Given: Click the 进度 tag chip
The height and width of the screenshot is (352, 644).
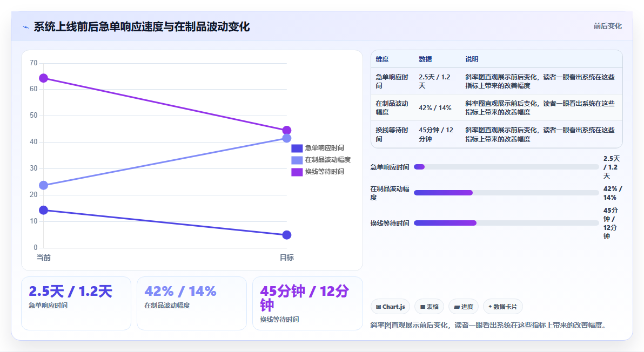Looking at the screenshot, I should pyautogui.click(x=464, y=307).
